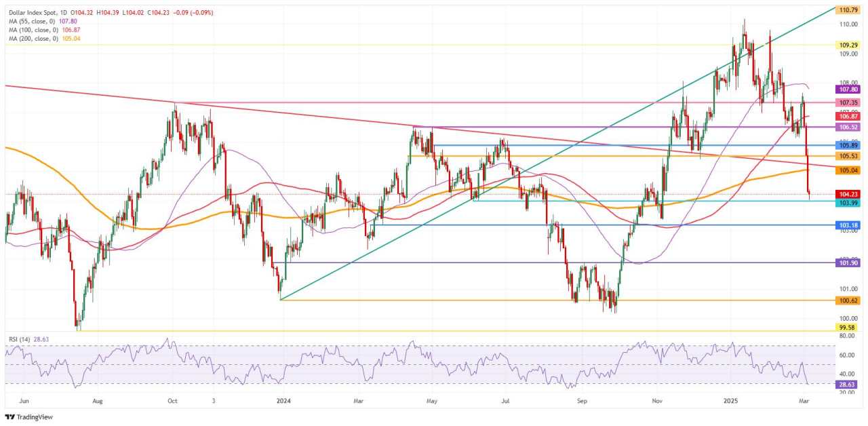Click the 107.80 purple axis price tag
Viewport: 868px width, 426px height.
(x=849, y=89)
